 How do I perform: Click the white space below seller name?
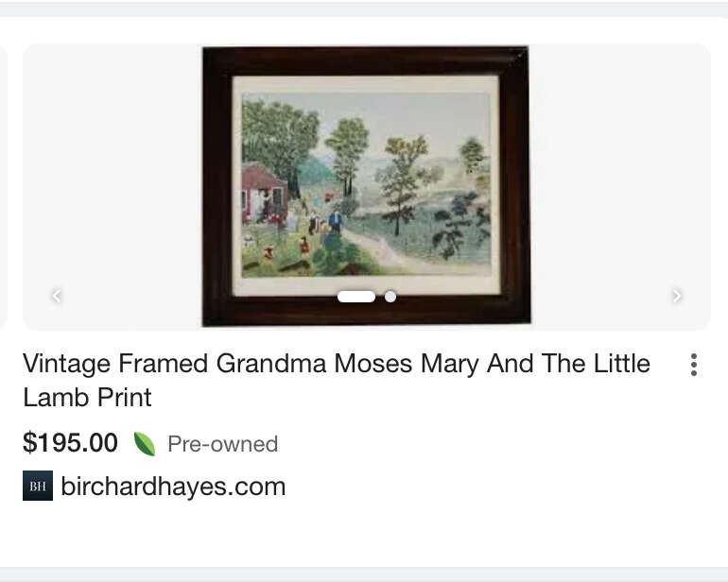[x=364, y=534]
